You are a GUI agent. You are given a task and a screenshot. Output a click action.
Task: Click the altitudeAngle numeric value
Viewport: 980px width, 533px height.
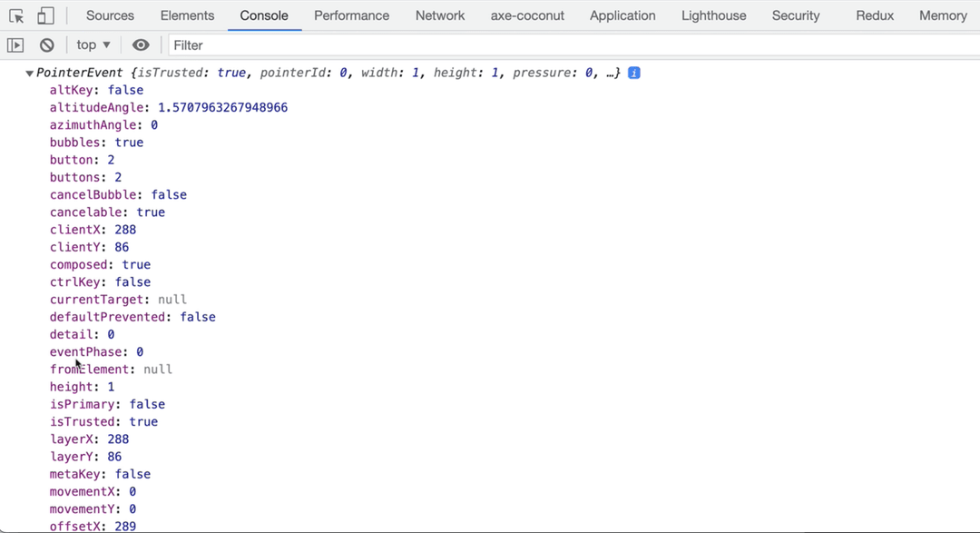223,107
